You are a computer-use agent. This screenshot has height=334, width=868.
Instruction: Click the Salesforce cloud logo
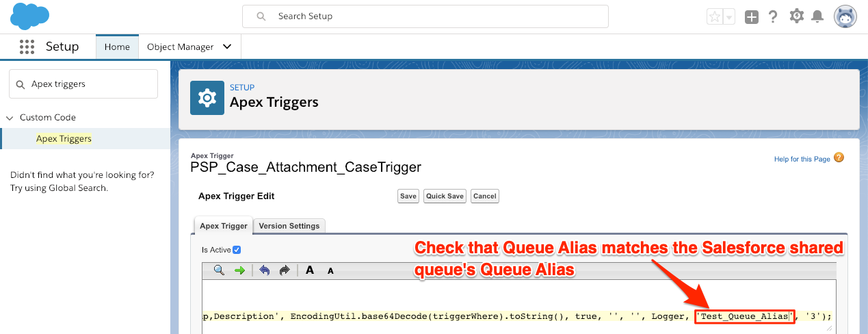(x=30, y=16)
